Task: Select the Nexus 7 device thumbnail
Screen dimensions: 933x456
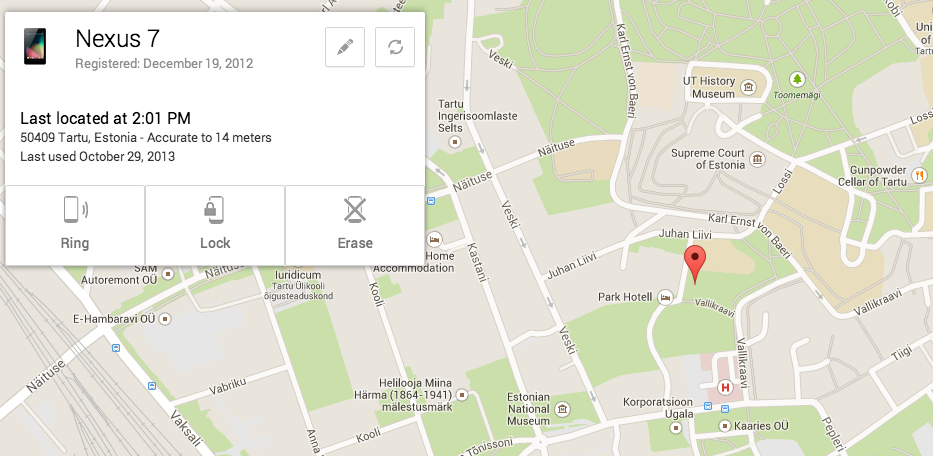Action: tap(35, 46)
